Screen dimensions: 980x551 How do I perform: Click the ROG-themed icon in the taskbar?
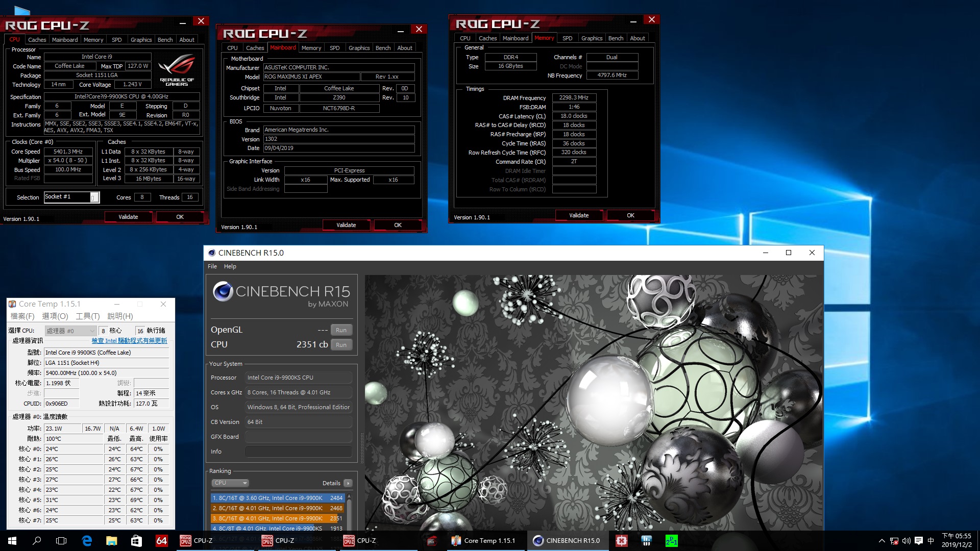tap(432, 541)
